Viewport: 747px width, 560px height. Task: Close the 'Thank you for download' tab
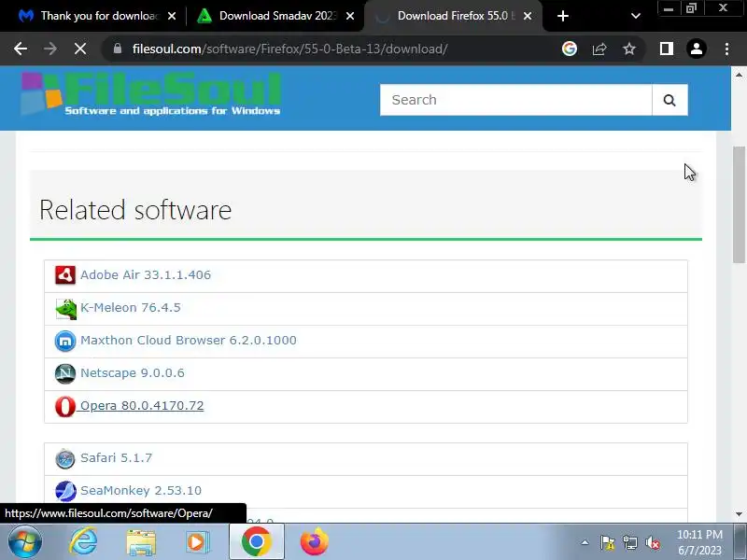172,16
